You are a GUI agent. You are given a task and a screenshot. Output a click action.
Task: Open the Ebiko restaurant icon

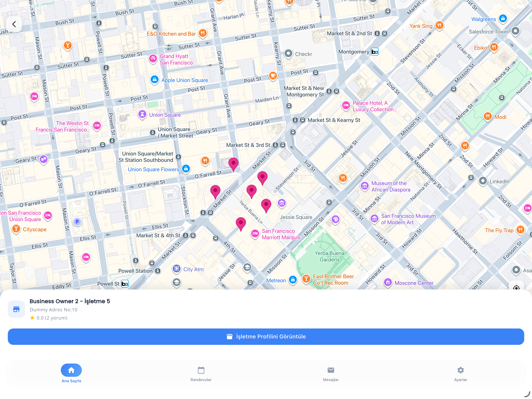tap(494, 47)
